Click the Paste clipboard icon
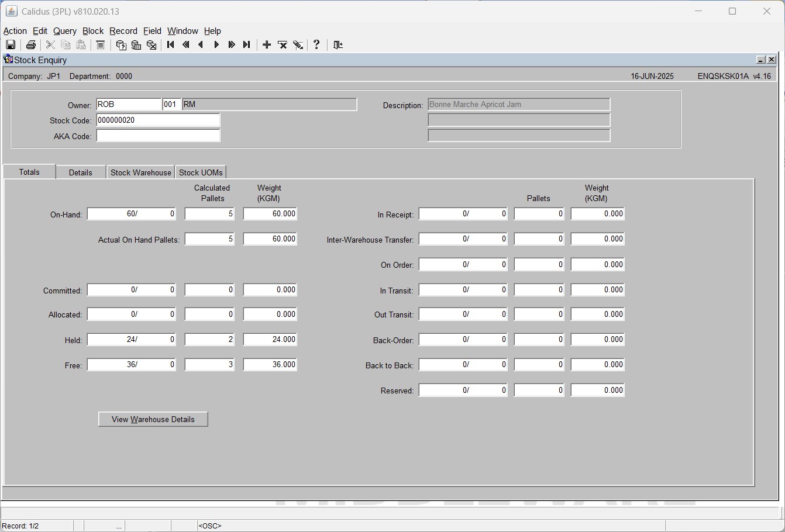785x532 pixels. (81, 45)
